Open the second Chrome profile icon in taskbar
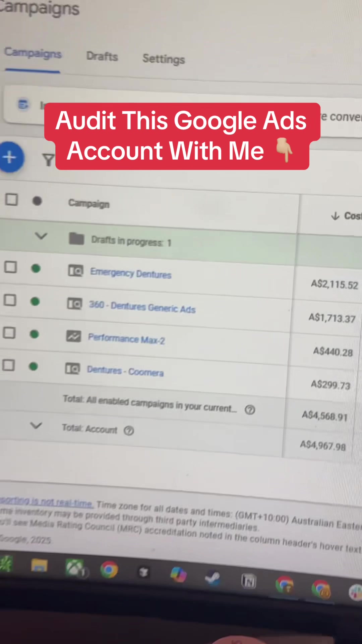The image size is (362, 644). 284,585
